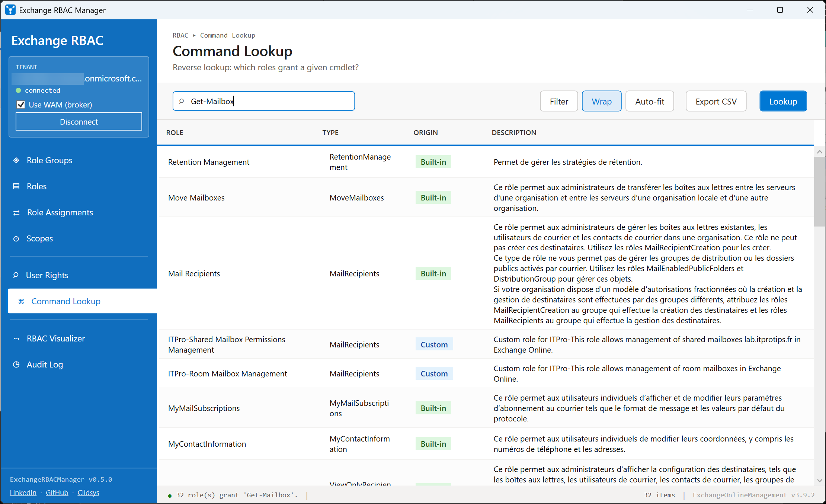Viewport: 826px width, 504px height.
Task: Sort by ROLE column header
Action: pos(175,132)
